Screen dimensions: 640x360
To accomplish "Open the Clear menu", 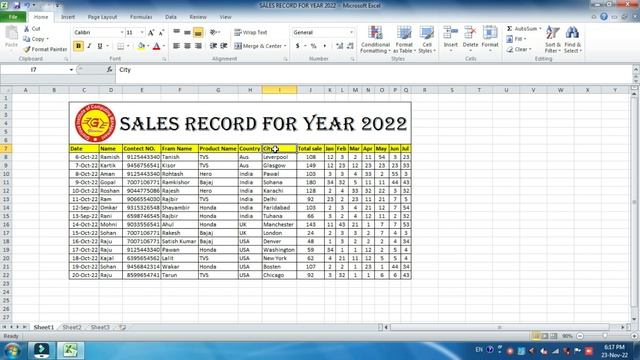I will pos(519,49).
